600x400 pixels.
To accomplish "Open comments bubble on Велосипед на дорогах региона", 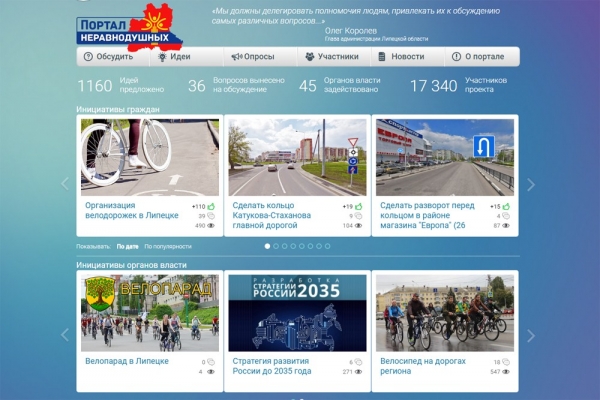I will click(x=506, y=362).
